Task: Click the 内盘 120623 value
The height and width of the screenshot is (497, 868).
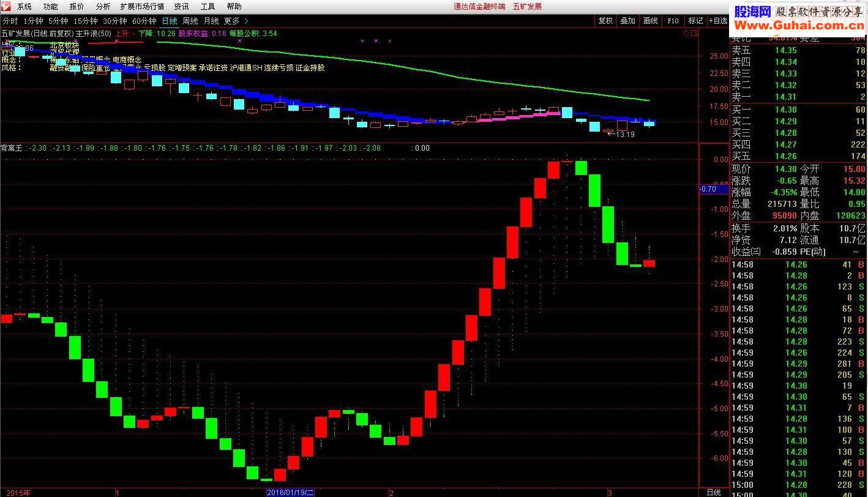Action: tap(851, 215)
